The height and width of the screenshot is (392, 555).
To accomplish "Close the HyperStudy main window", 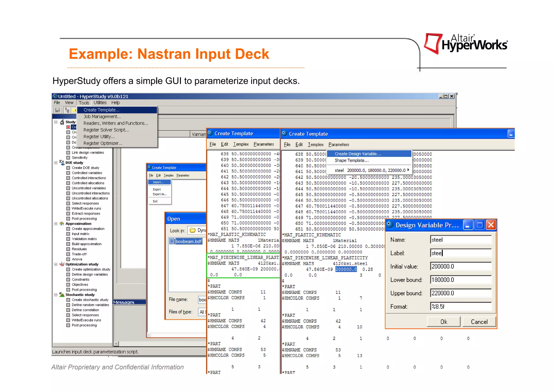I will 452,96.
